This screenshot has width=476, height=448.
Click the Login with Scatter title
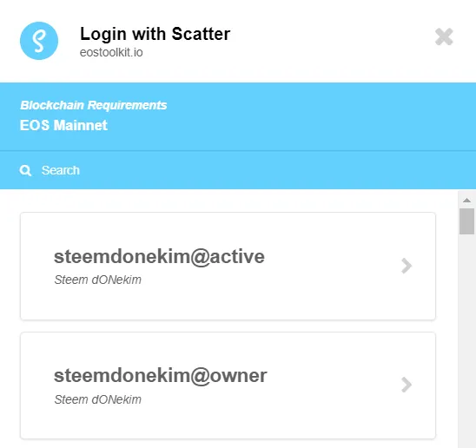[x=155, y=34]
